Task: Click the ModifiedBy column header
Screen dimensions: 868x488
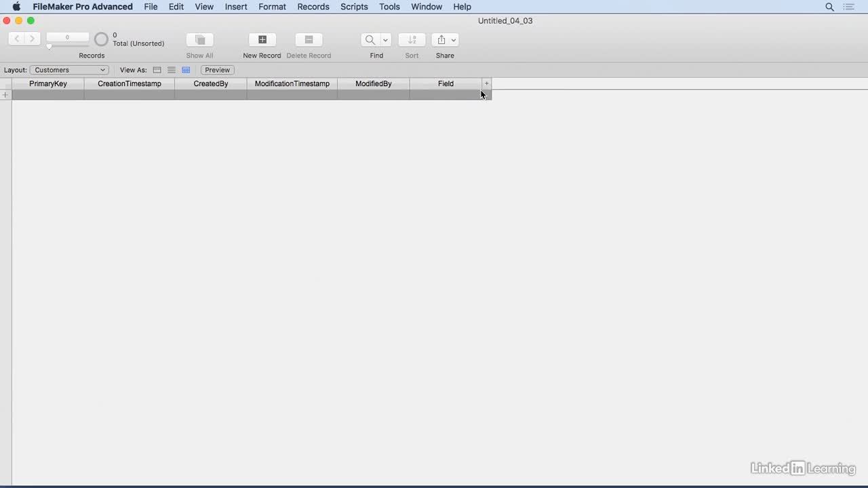Action: click(374, 83)
